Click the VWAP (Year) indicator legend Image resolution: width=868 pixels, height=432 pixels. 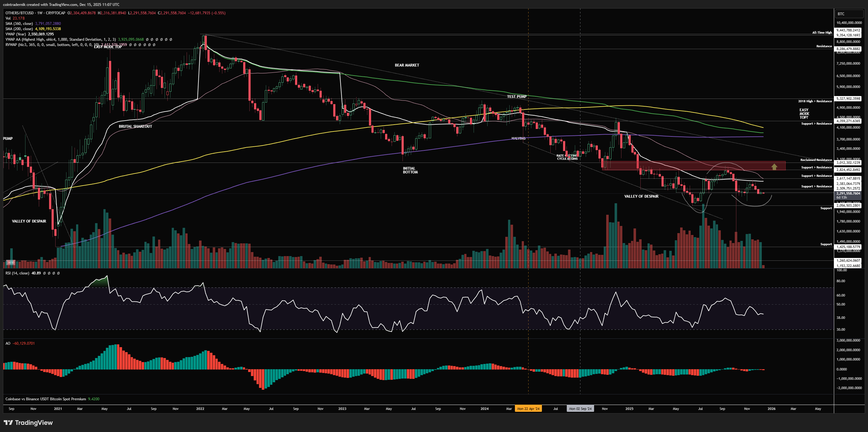[x=16, y=34]
